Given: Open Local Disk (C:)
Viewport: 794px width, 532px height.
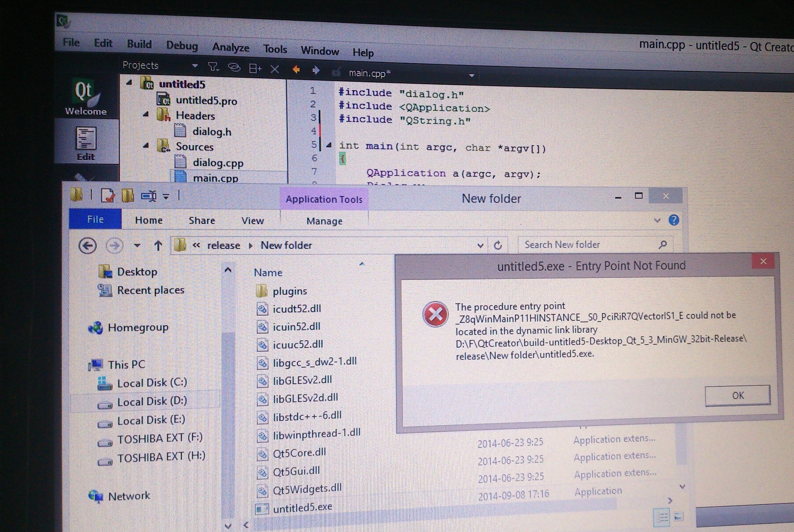Looking at the screenshot, I should pyautogui.click(x=152, y=383).
